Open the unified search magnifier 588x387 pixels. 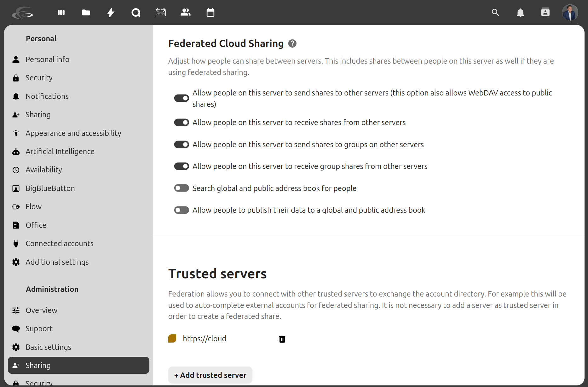click(495, 13)
